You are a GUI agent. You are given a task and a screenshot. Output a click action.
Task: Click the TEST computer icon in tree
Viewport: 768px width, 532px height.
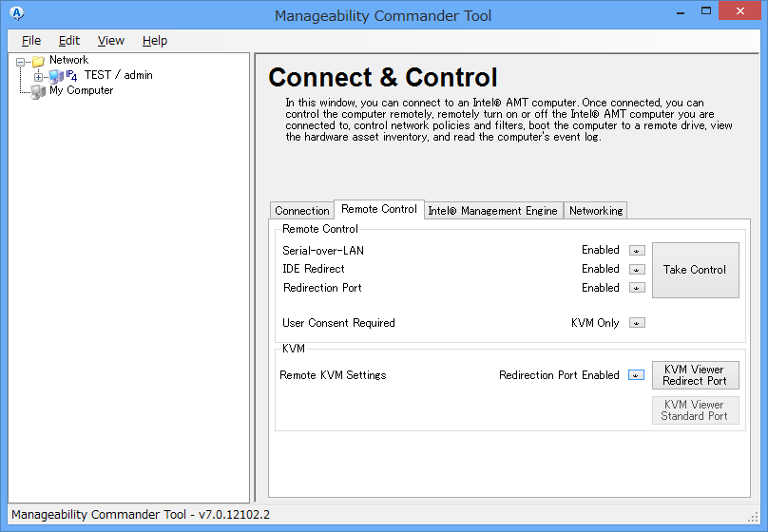point(56,76)
